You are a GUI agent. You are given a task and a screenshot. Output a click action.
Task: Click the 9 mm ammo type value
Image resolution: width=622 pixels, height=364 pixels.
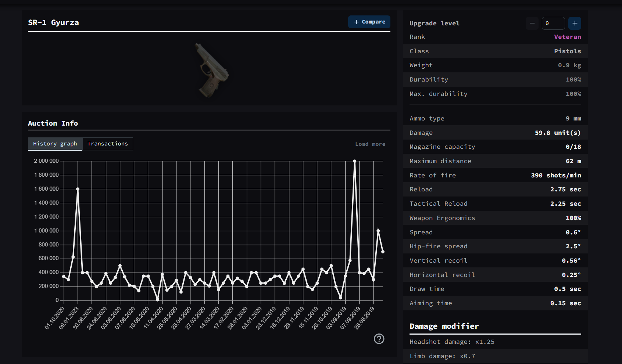point(573,118)
